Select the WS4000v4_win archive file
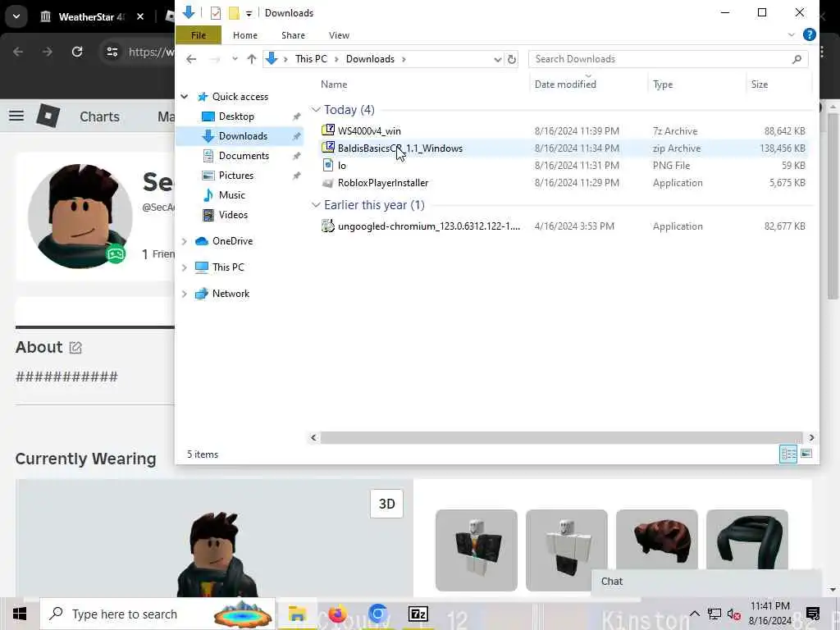 [x=369, y=130]
